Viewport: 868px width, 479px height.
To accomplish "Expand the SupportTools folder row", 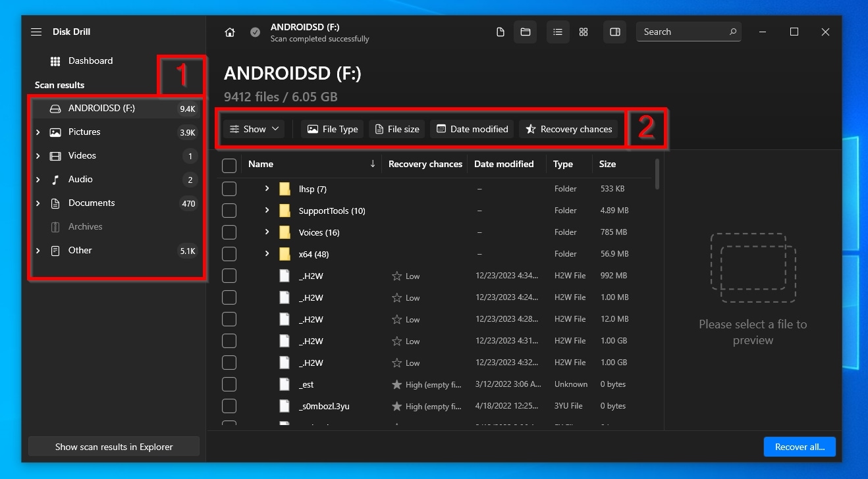I will [x=267, y=211].
